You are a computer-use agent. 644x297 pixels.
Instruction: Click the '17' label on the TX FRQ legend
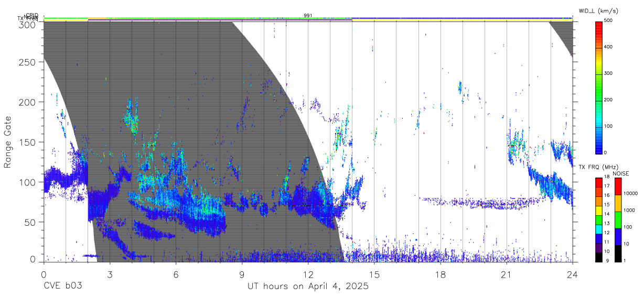tap(607, 186)
